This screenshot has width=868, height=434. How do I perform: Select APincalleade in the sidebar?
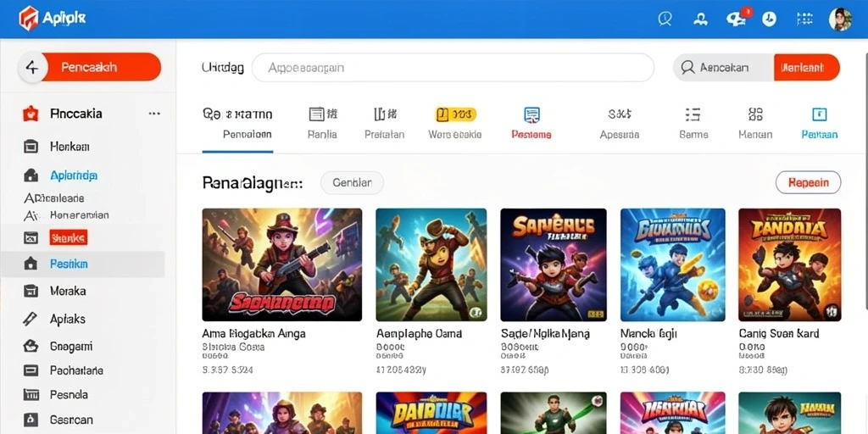click(x=53, y=198)
